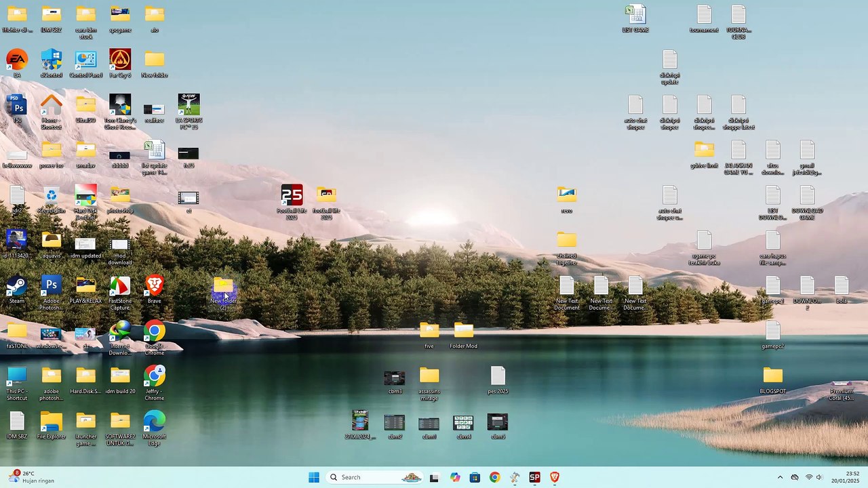Launch the Far Cry 6 shortcut

click(120, 60)
